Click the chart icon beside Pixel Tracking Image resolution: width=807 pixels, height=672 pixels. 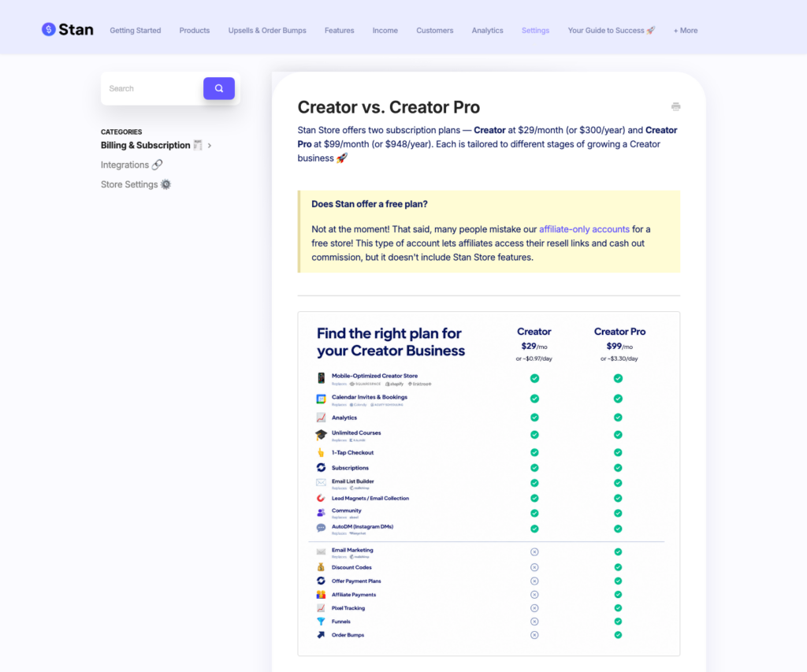[322, 607]
